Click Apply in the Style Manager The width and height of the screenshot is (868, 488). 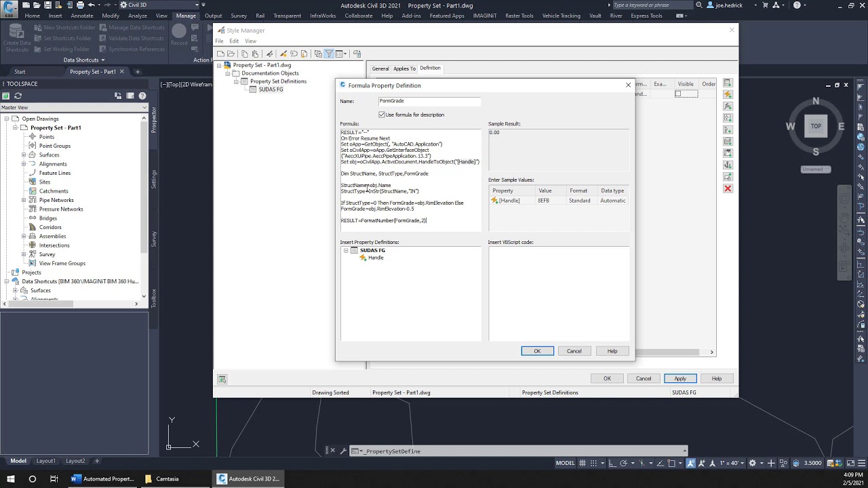tap(680, 379)
